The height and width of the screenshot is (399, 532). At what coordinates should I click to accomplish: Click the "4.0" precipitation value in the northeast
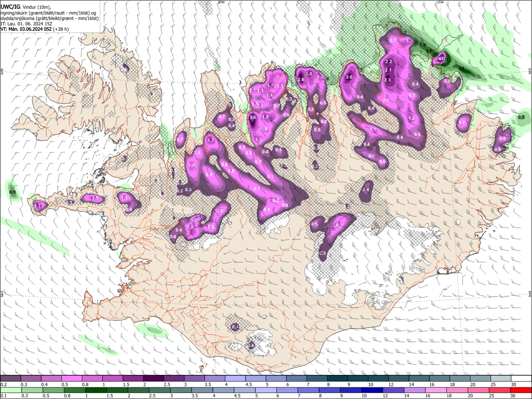[441, 59]
